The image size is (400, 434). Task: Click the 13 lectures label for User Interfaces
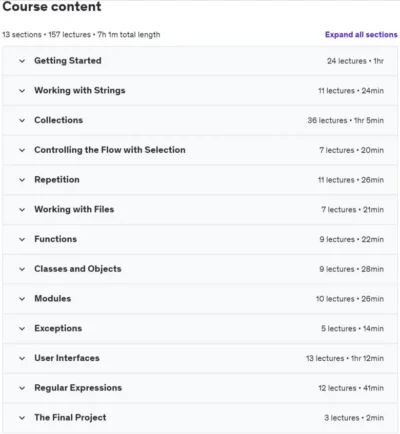tap(325, 358)
